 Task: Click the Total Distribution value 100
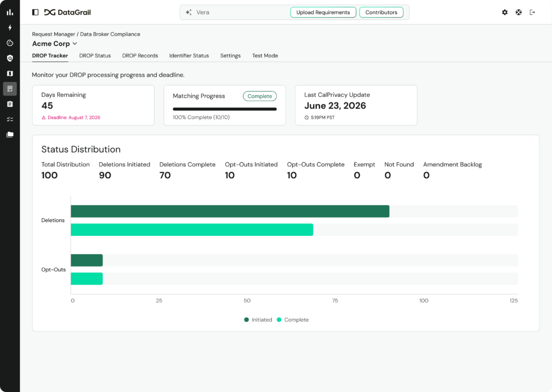49,175
